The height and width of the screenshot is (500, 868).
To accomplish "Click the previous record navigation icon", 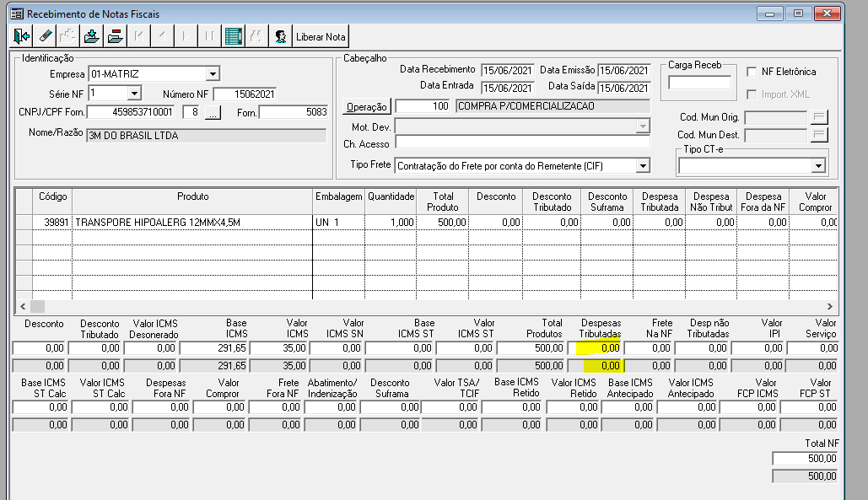I will [162, 36].
